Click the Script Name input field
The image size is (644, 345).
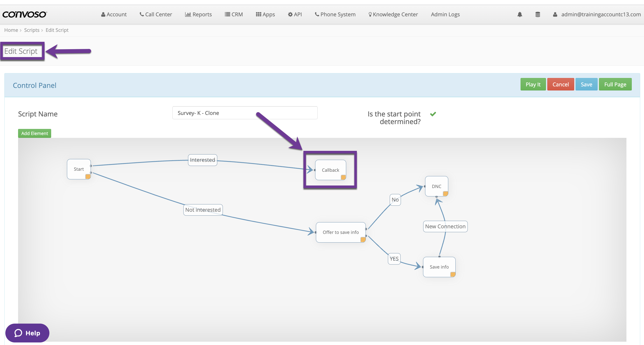(245, 113)
